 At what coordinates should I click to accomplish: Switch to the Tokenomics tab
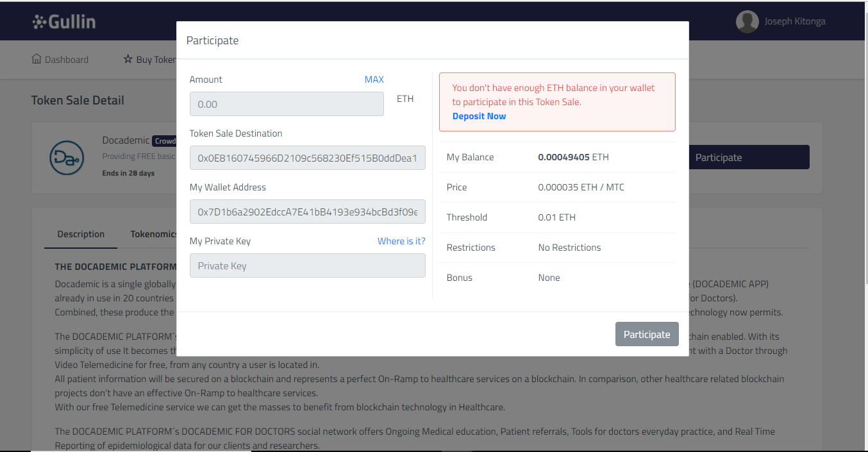point(153,234)
